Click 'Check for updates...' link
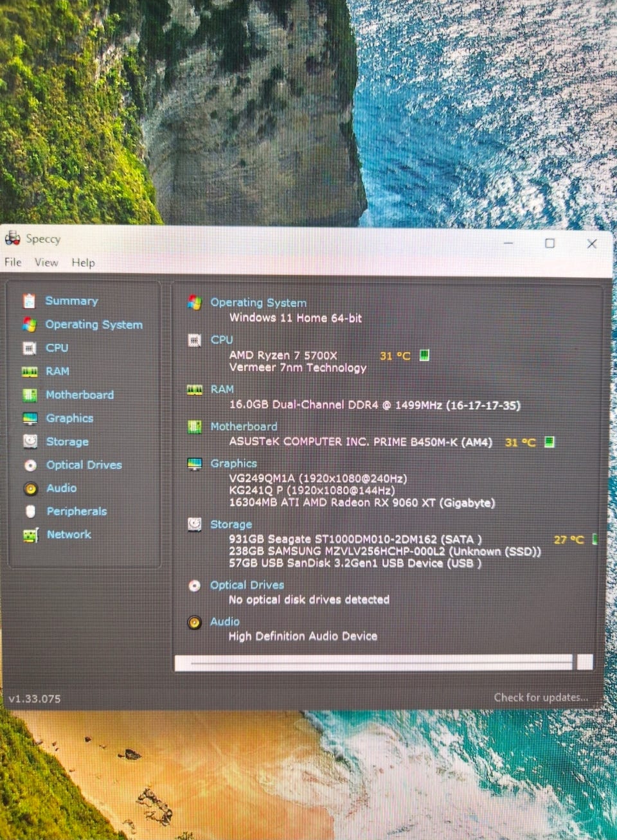Screen dimensions: 617x840 tap(541, 697)
